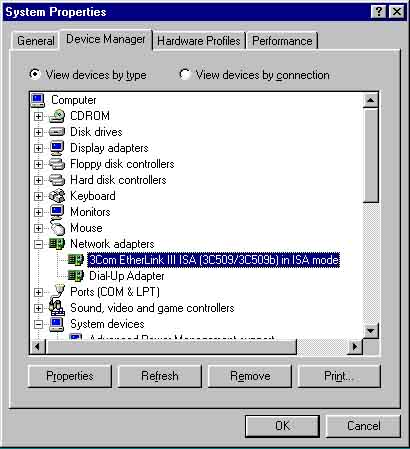Click the Properties button
The image size is (410, 449).
70,376
